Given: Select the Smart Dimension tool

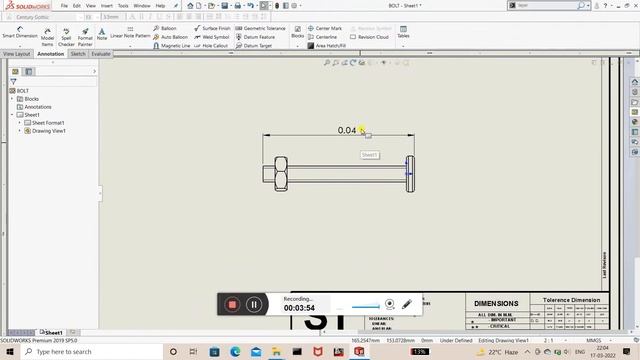Looking at the screenshot, I should (20, 32).
